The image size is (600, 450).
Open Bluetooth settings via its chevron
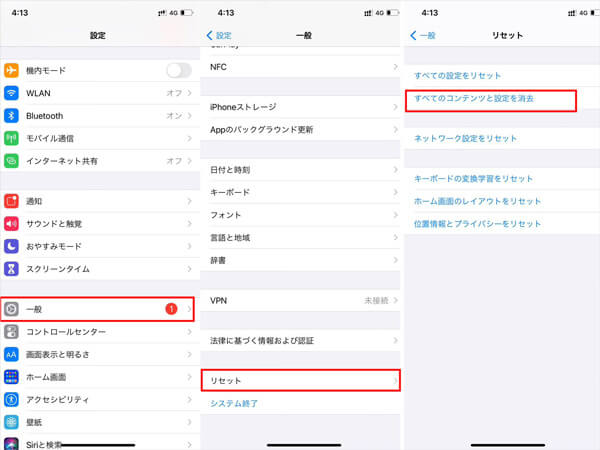tap(190, 116)
